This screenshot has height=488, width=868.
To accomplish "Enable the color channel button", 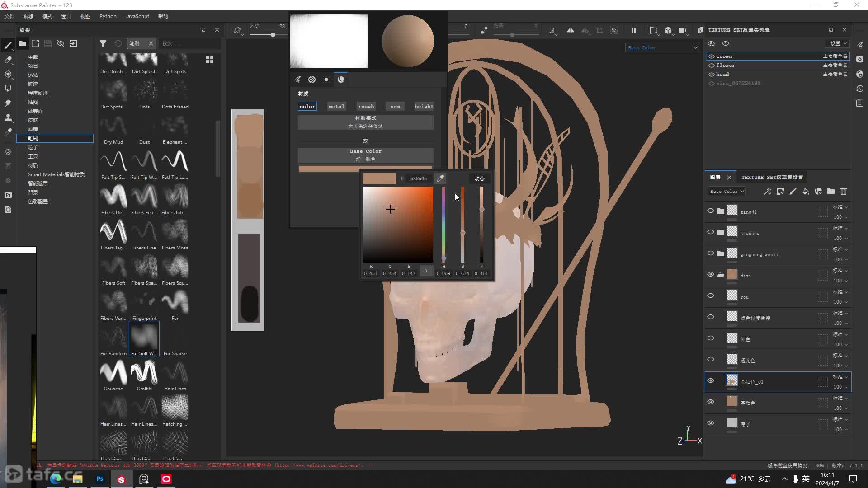I will 307,106.
